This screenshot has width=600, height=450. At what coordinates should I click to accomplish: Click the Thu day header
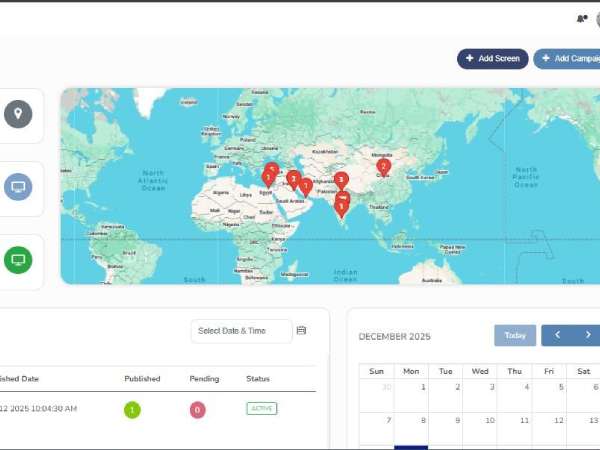pos(515,371)
